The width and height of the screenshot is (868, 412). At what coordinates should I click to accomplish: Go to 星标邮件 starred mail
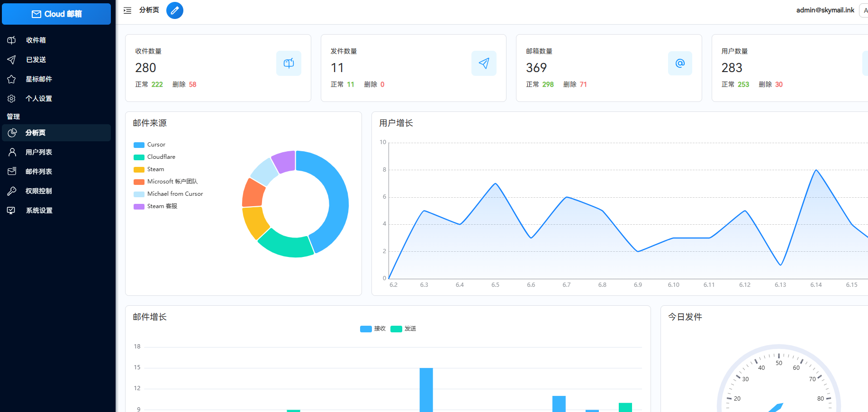coord(39,79)
